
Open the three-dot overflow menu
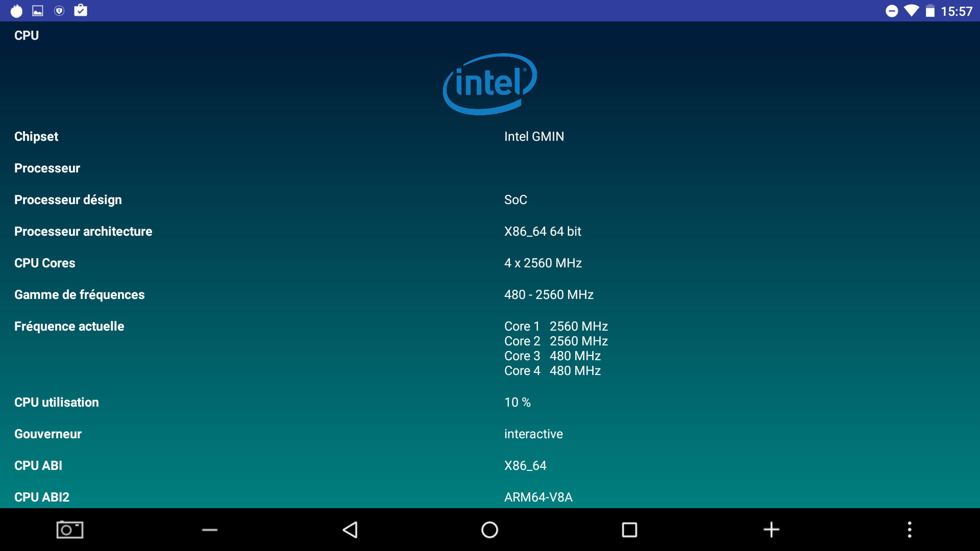click(909, 530)
